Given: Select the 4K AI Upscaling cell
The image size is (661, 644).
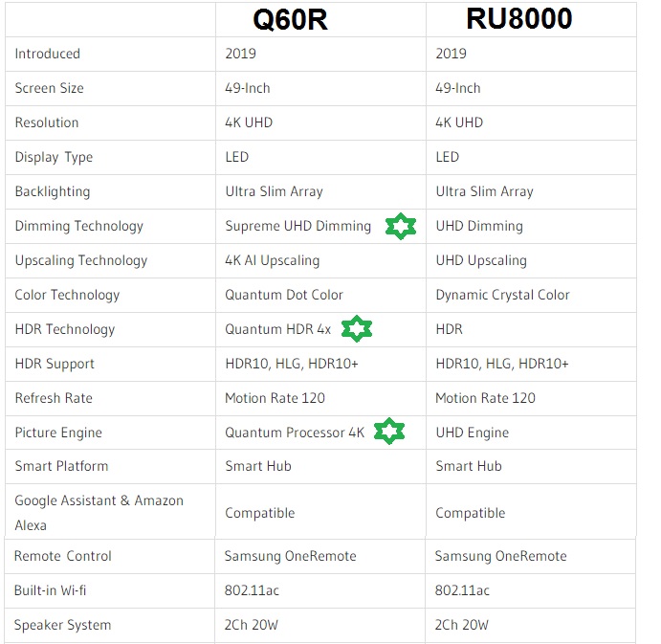Looking at the screenshot, I should (x=273, y=260).
